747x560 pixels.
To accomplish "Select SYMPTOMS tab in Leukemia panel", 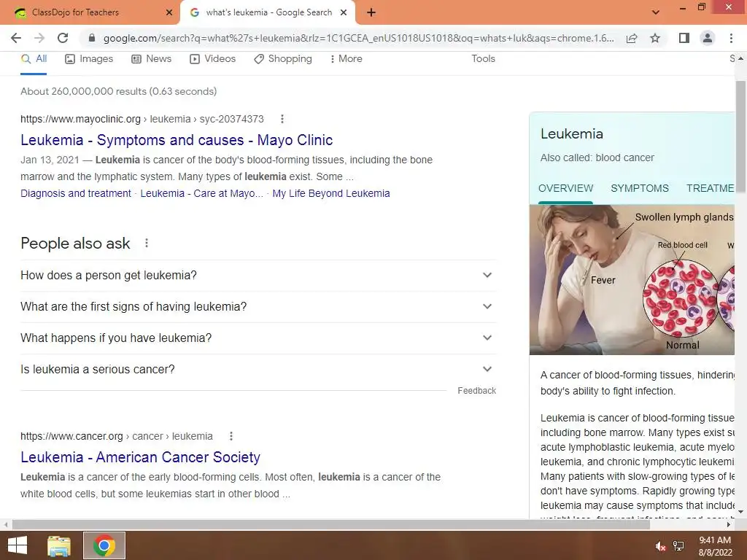I will coord(640,189).
